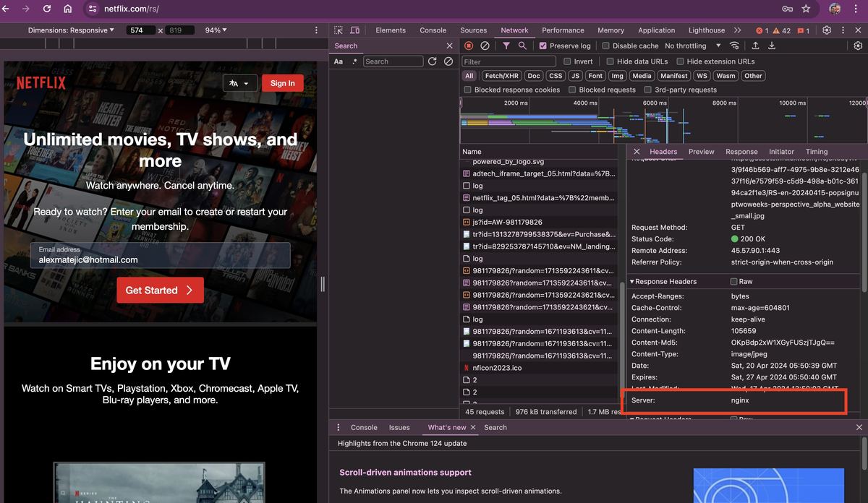
Task: Open network conditions wifi icon
Action: (735, 46)
